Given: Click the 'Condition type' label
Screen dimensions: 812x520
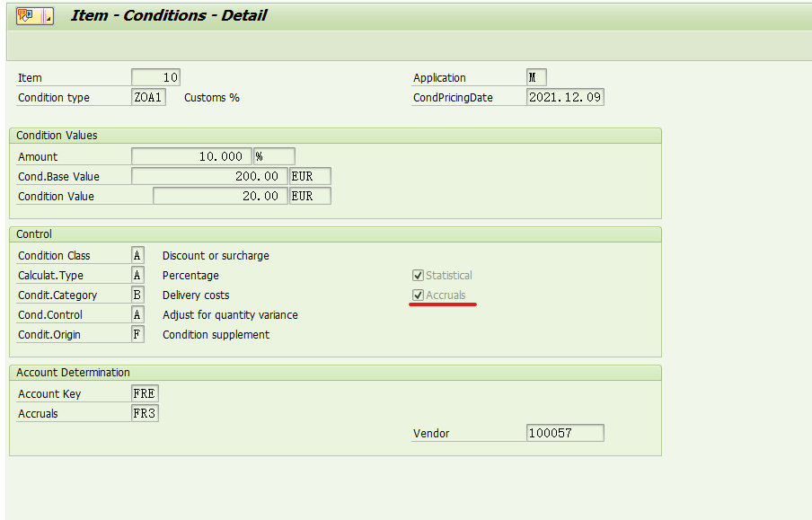Looking at the screenshot, I should pyautogui.click(x=54, y=98).
